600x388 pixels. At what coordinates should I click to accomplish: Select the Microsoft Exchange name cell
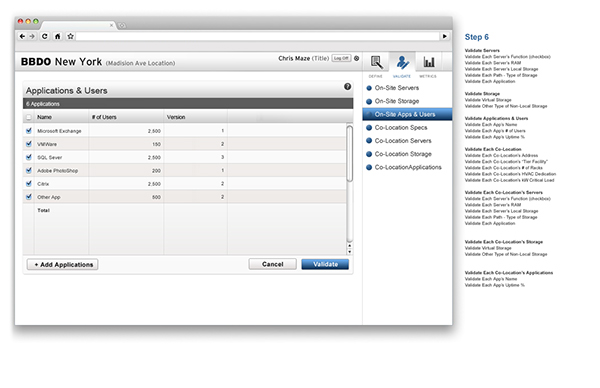click(59, 131)
